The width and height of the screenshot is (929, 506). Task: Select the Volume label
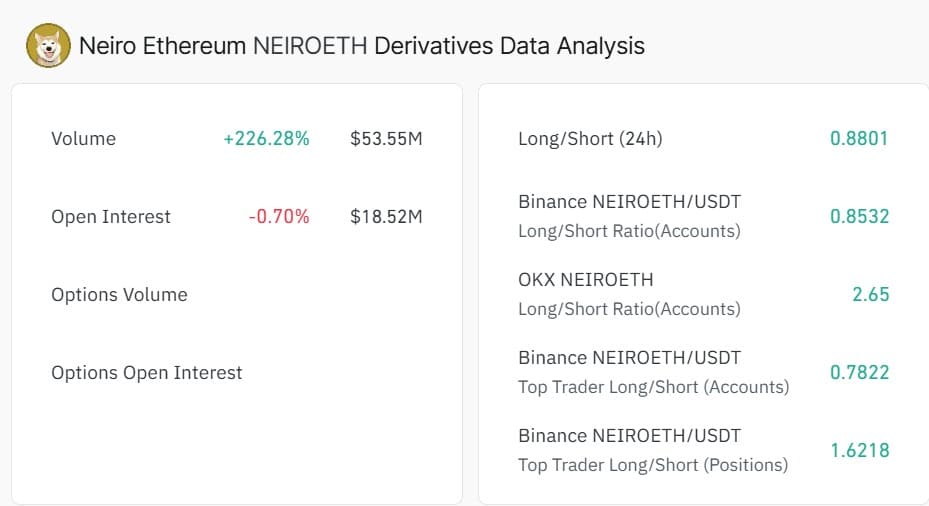[83, 139]
